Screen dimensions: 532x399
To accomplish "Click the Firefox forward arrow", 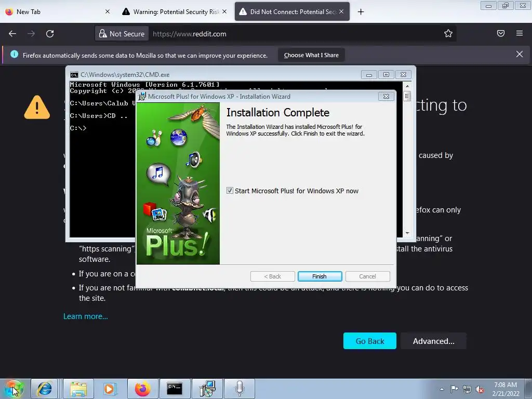I will (31, 34).
